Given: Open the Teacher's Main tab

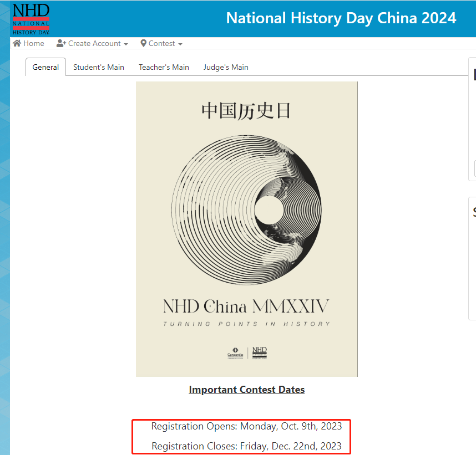Looking at the screenshot, I should (164, 67).
